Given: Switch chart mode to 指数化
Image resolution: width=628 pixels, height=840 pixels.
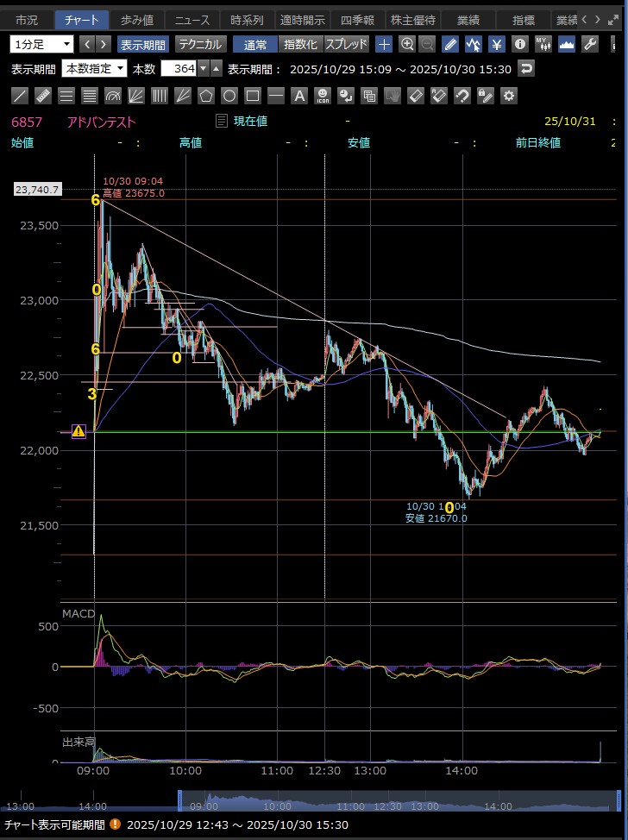Looking at the screenshot, I should 300,44.
